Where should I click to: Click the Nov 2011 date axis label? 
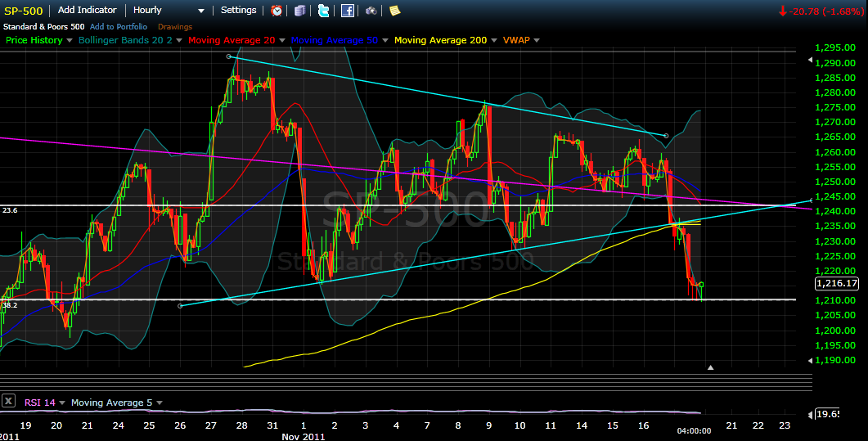(x=304, y=437)
